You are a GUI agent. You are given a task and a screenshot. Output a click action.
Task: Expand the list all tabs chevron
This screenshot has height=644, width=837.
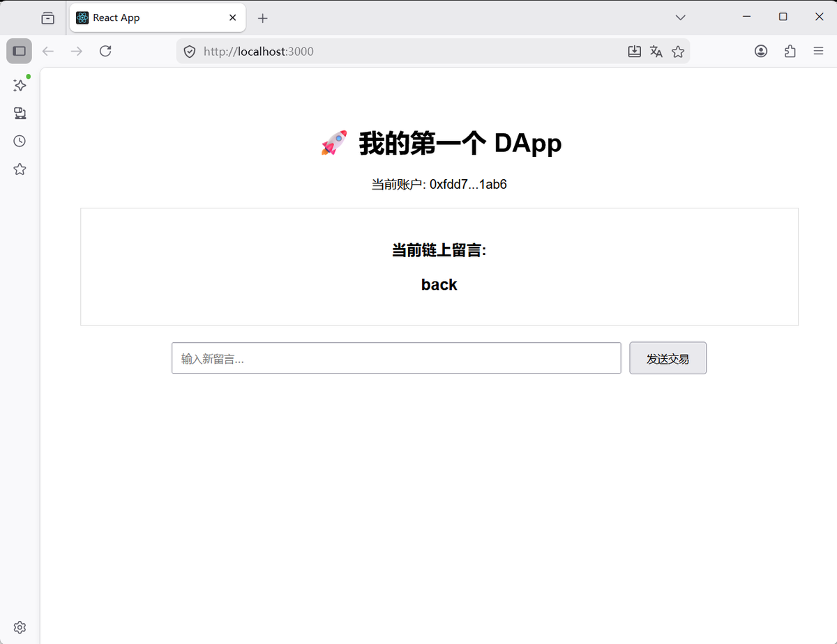(681, 17)
